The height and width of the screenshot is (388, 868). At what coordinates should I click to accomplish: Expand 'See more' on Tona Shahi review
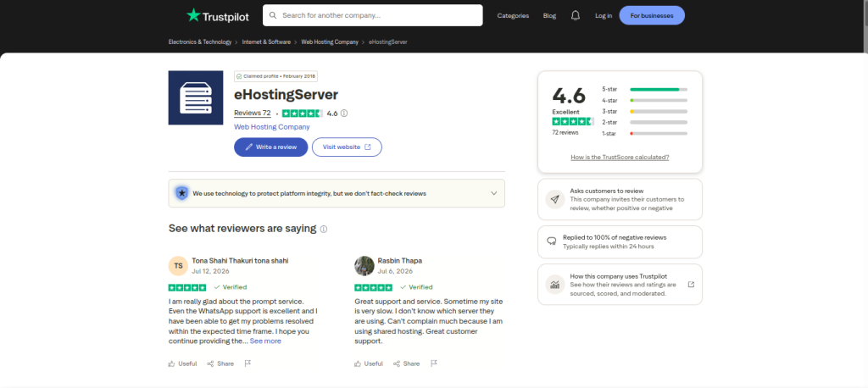pos(265,341)
